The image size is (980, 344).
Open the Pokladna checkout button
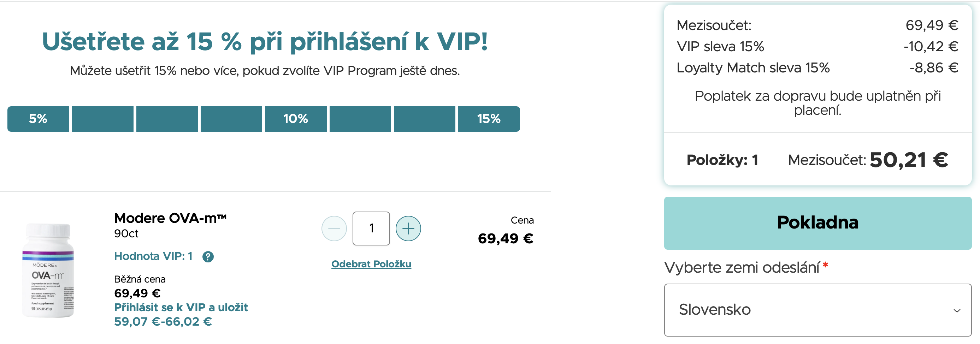[817, 223]
